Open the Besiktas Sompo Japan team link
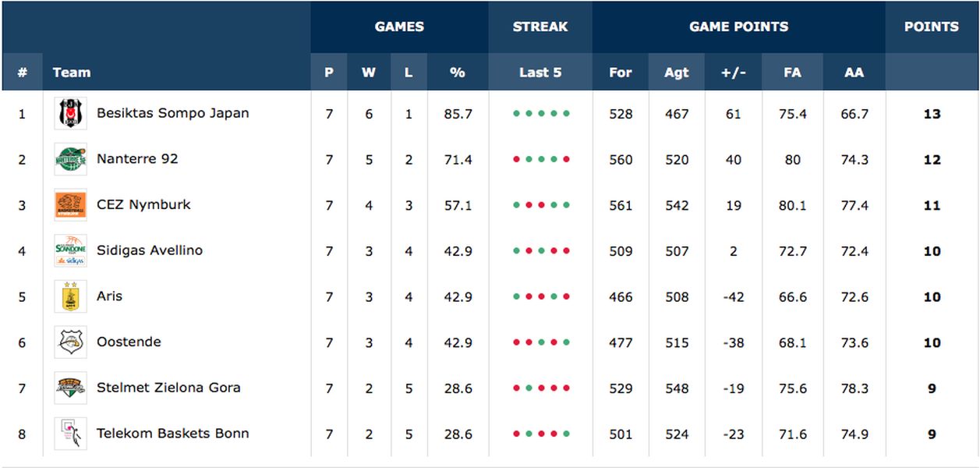980x468 pixels. [173, 113]
